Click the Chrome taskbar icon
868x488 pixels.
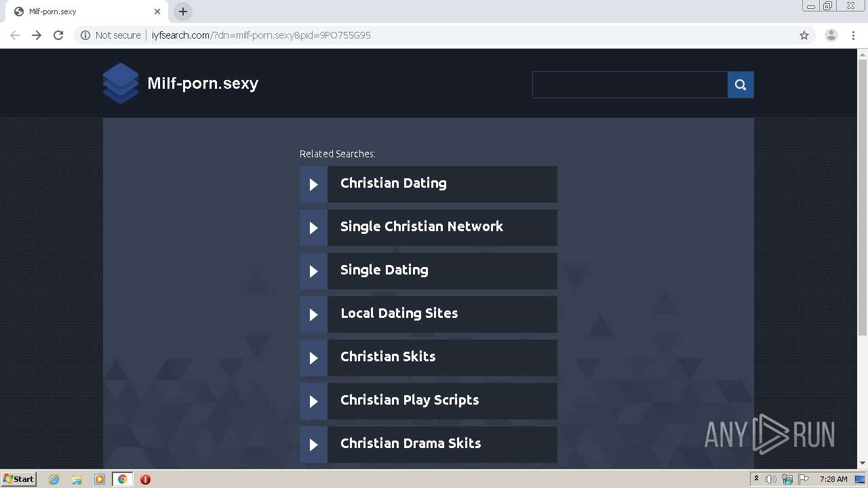coord(123,479)
